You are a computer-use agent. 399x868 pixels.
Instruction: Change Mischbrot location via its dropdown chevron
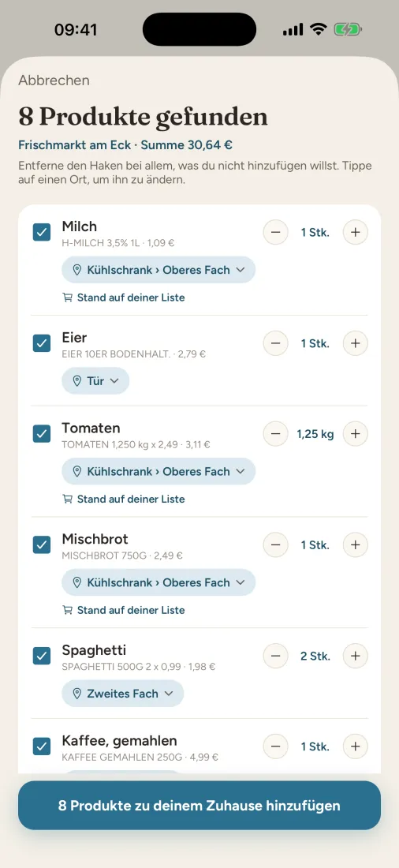(241, 583)
